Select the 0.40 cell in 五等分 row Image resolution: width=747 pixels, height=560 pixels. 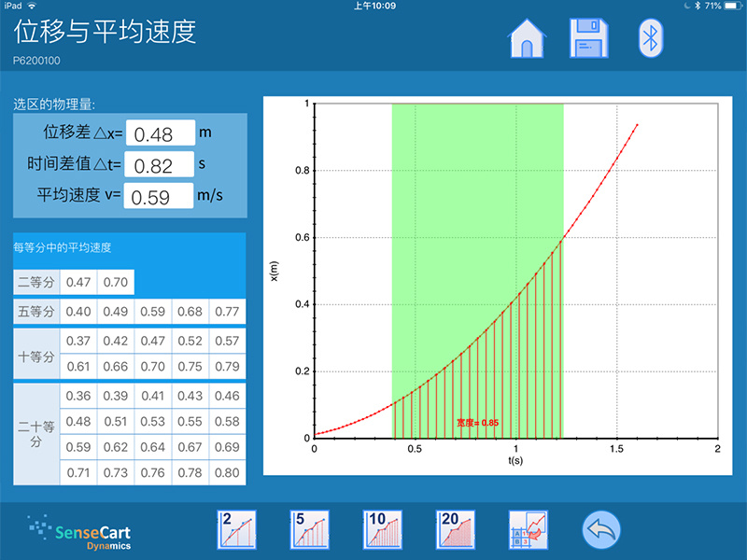coord(78,312)
